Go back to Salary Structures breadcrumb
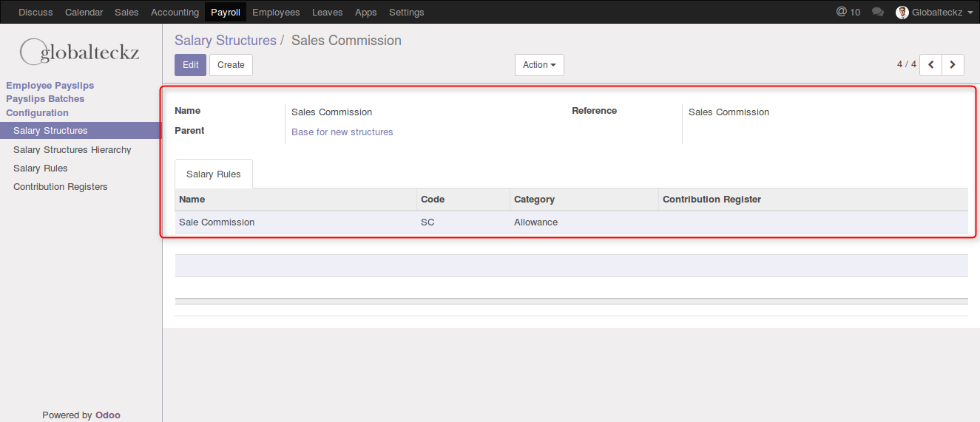The height and width of the screenshot is (422, 980). pyautogui.click(x=225, y=41)
